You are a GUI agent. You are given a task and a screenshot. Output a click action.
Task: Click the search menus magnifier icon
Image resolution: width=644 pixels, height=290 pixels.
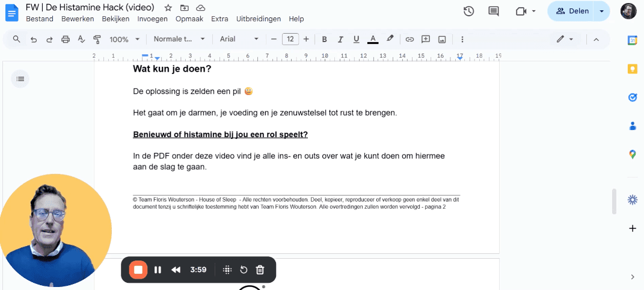coord(16,39)
